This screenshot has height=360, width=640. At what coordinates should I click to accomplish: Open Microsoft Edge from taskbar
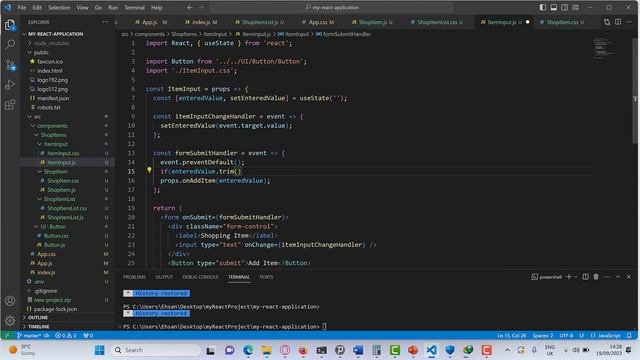[248, 350]
